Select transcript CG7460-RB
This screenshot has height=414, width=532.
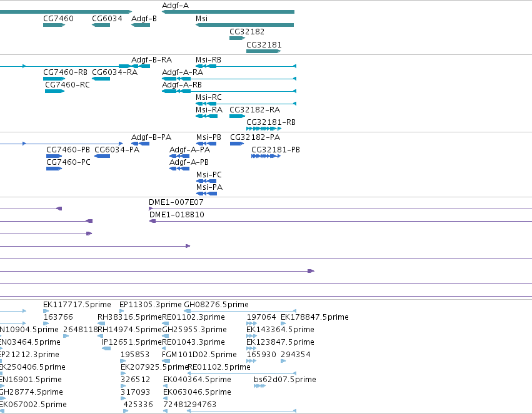[x=54, y=79]
